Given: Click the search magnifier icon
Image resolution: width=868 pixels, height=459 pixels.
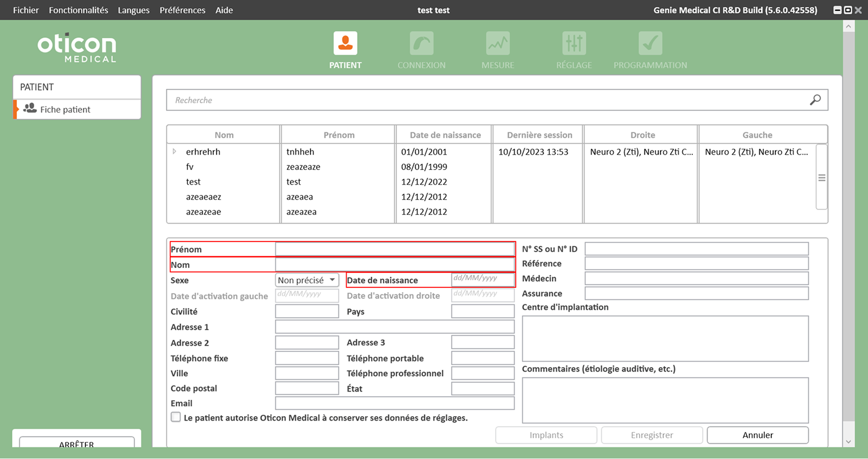Looking at the screenshot, I should coord(815,100).
